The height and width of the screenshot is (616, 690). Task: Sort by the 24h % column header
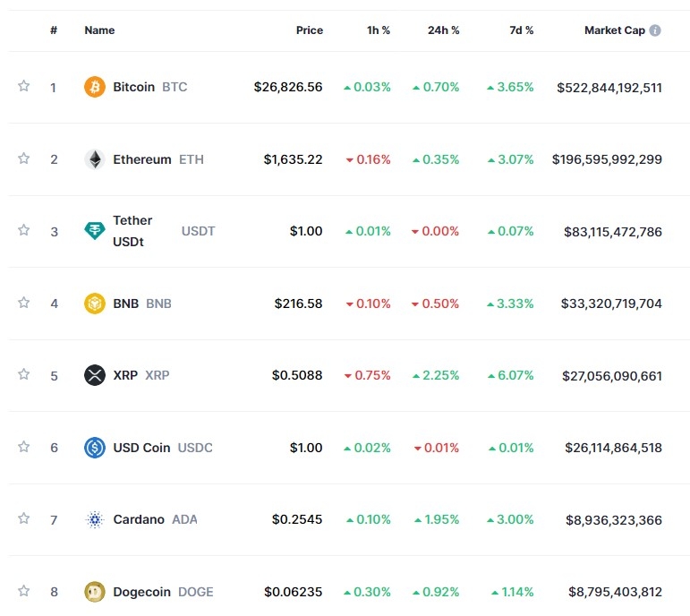pos(443,30)
